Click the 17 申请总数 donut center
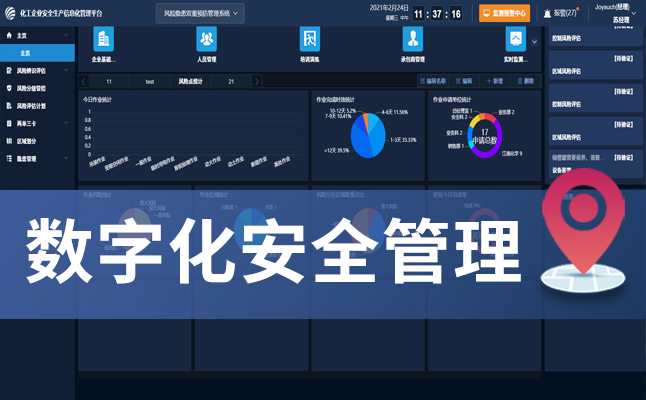646x400 pixels. 484,136
